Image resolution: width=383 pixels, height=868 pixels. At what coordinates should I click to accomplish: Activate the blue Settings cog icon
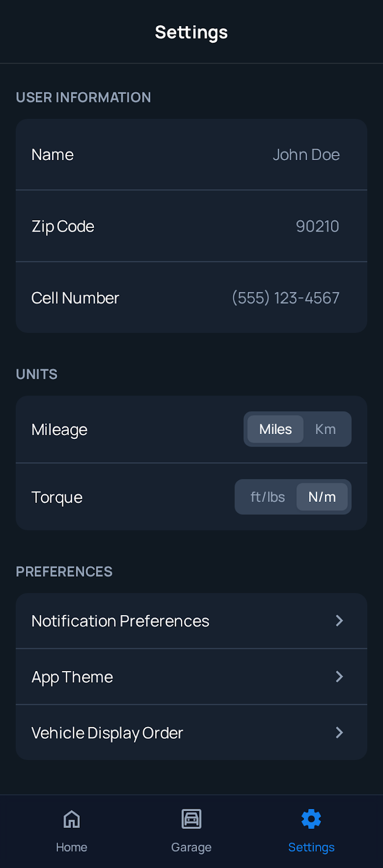pyautogui.click(x=311, y=819)
